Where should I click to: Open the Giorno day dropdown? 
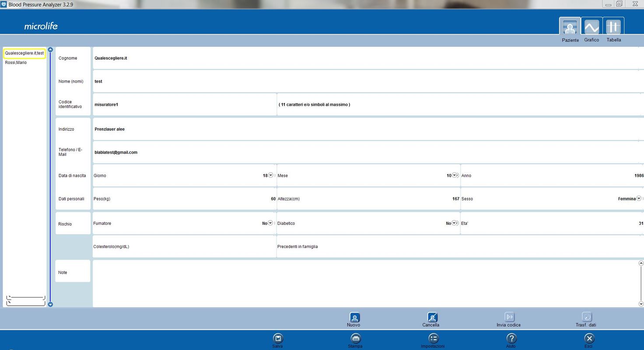271,175
